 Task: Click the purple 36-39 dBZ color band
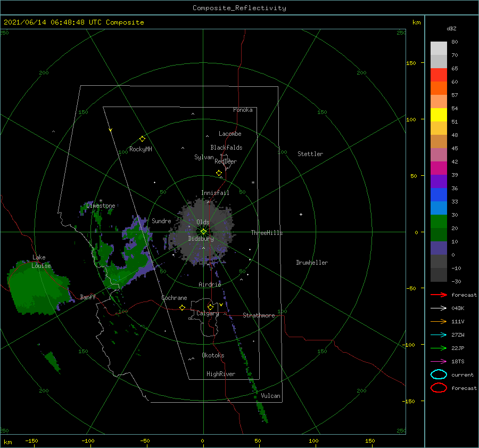tap(439, 181)
